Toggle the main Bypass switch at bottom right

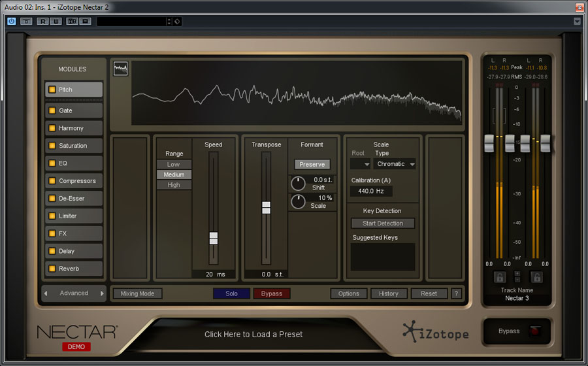point(535,331)
